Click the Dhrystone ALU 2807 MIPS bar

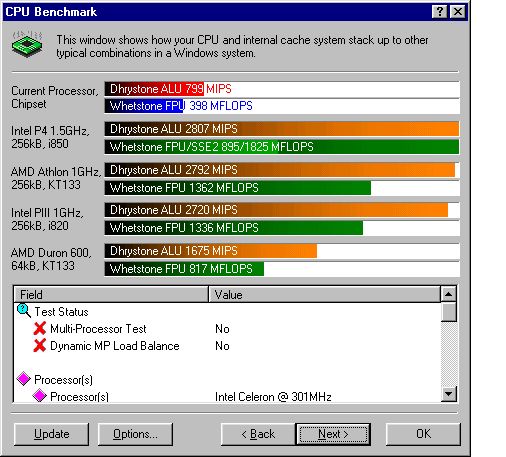[282, 129]
